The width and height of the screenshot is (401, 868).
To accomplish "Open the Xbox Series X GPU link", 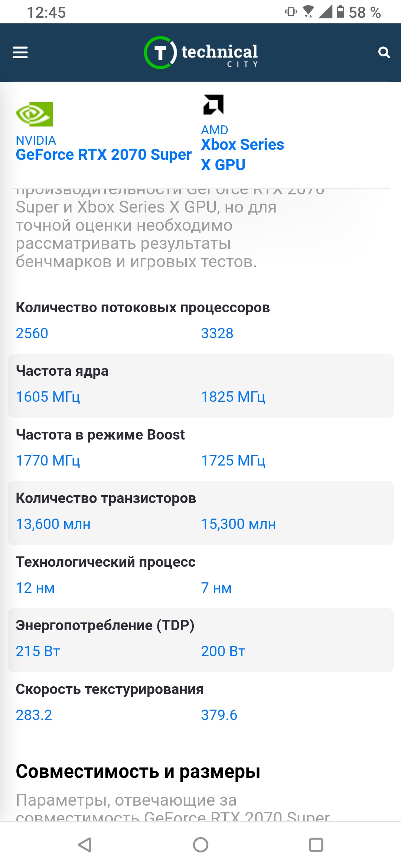I will pyautogui.click(x=242, y=154).
